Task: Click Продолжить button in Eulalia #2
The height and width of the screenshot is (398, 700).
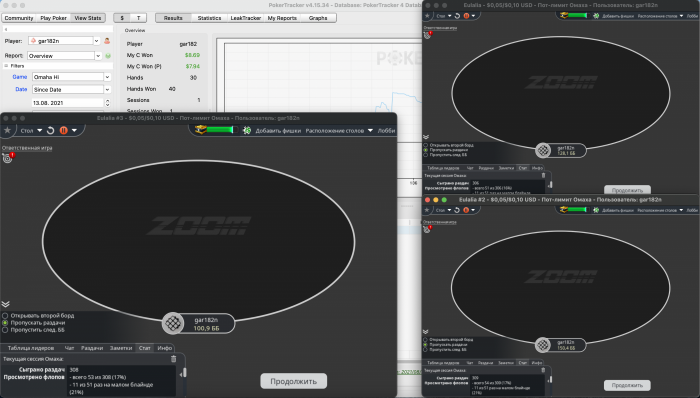Action: (x=627, y=385)
